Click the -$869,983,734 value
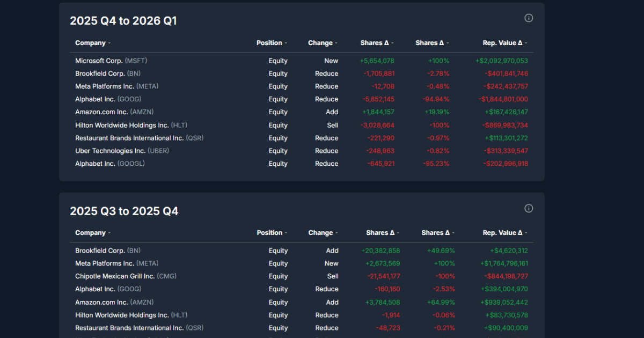 [x=506, y=125]
